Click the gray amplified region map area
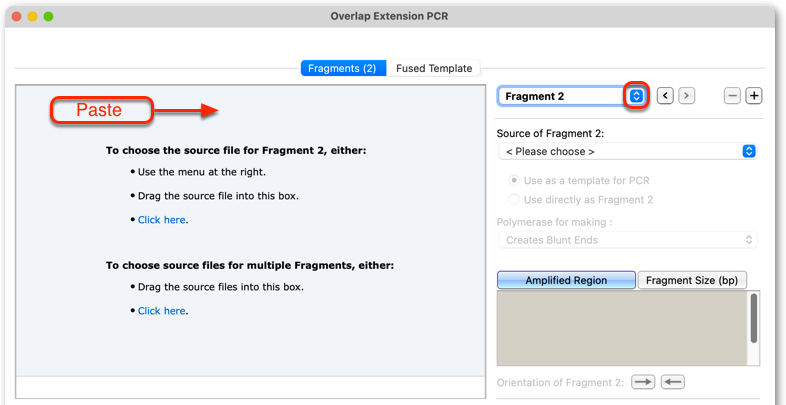The width and height of the screenshot is (786, 405). coord(622,328)
